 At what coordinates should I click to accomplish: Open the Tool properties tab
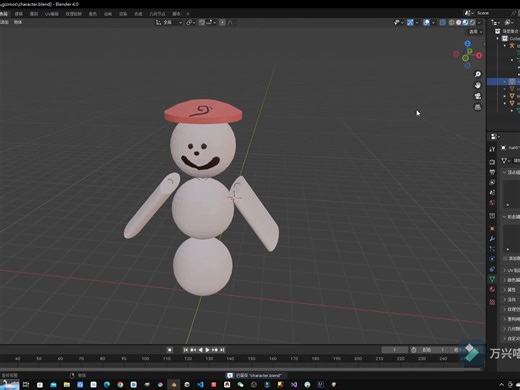tap(492, 149)
